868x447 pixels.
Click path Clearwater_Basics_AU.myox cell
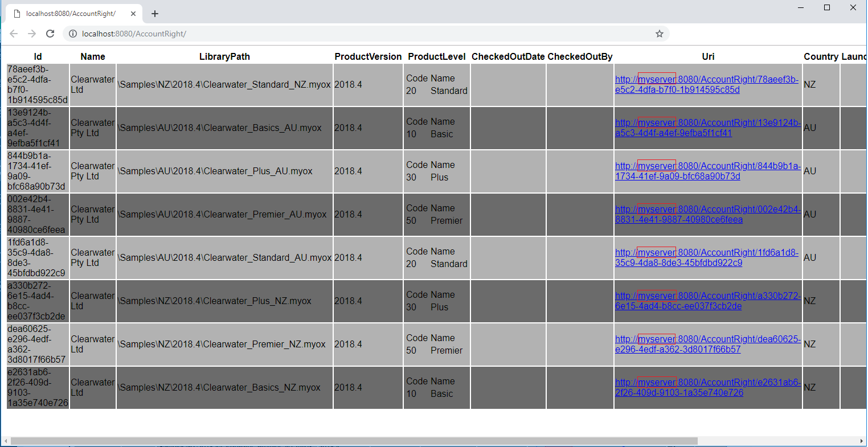tap(224, 128)
